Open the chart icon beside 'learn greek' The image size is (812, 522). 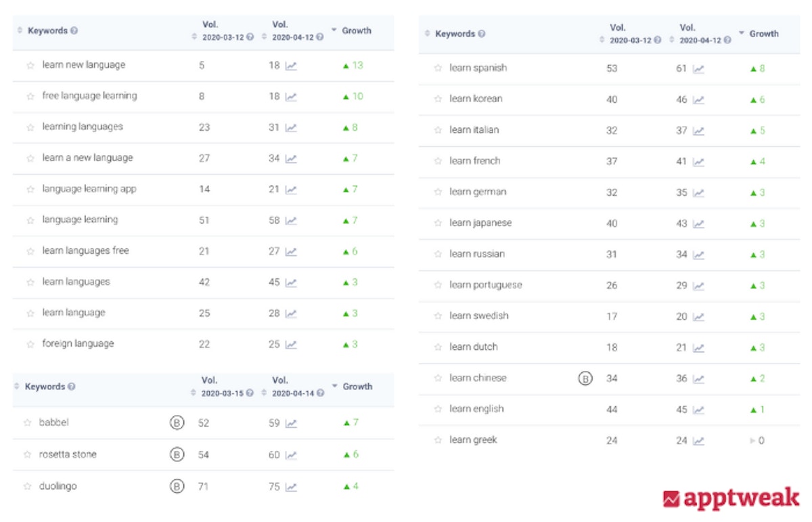pos(698,441)
